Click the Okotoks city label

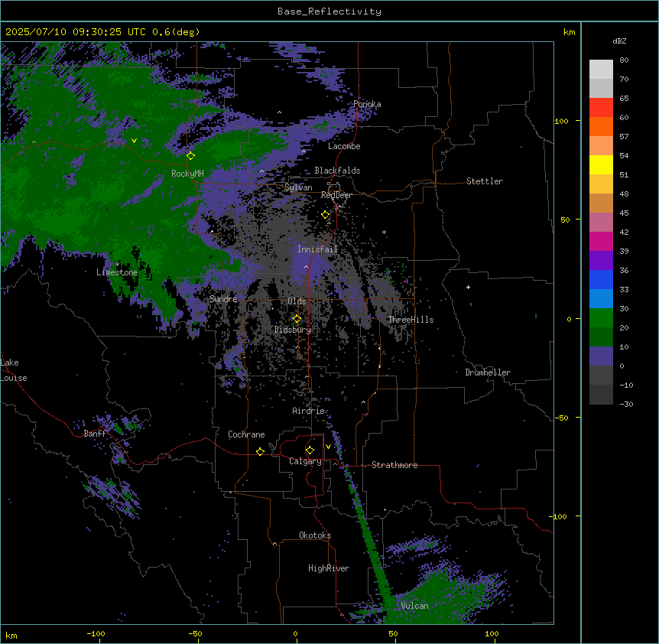[x=315, y=535]
